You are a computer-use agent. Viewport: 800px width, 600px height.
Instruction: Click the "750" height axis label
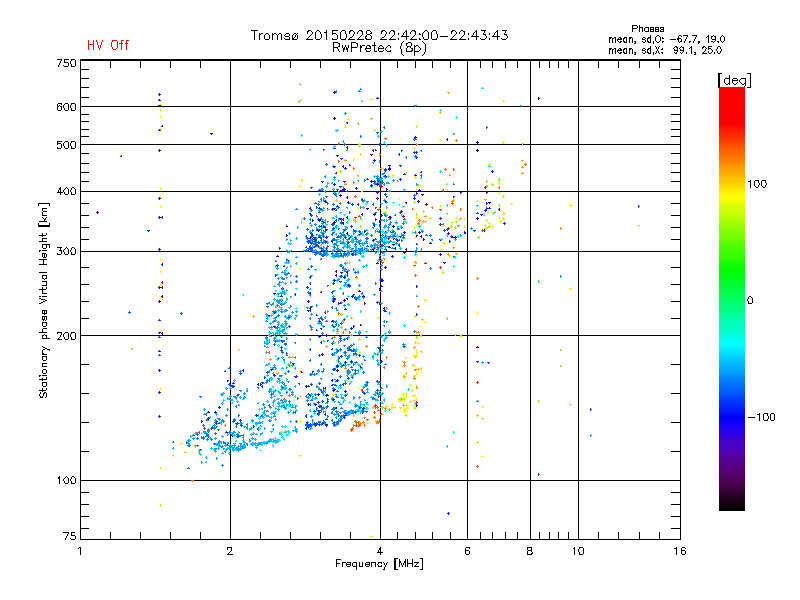click(66, 63)
